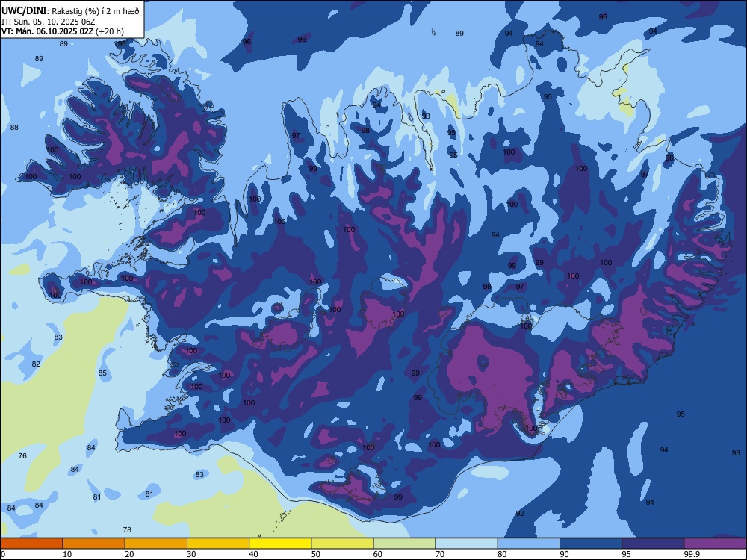Click the 'VT: Mán. 06.10.2025 02Z' valid time
This screenshot has height=560, width=747.
pos(47,31)
